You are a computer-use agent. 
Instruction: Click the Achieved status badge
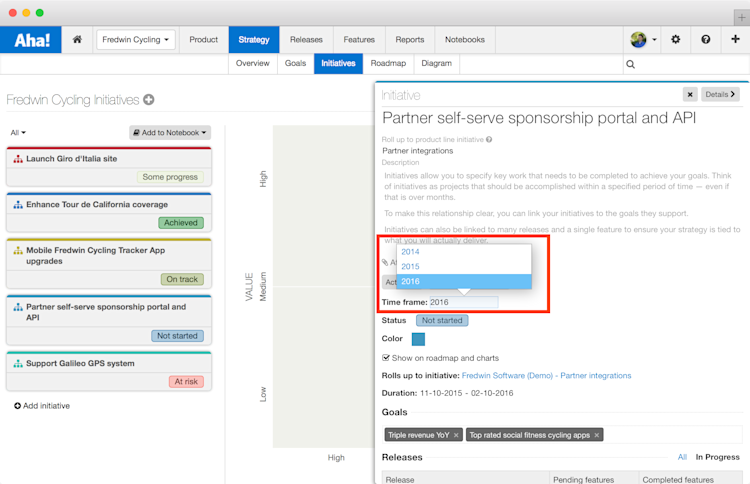(181, 223)
